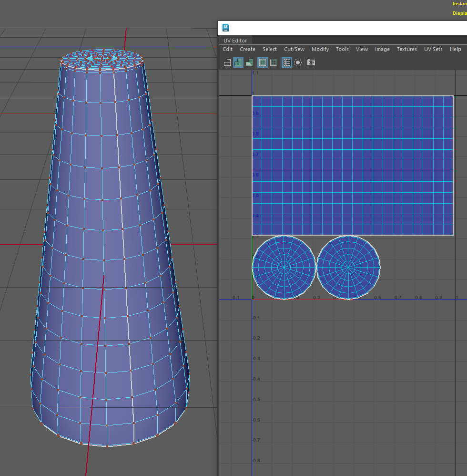Click the left circular cap UV shell
The image size is (467, 476).
click(x=284, y=267)
